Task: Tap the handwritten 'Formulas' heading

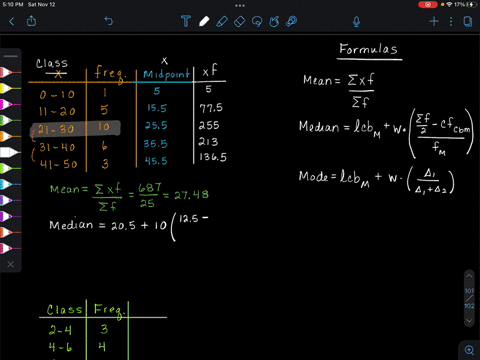Action: 368,49
